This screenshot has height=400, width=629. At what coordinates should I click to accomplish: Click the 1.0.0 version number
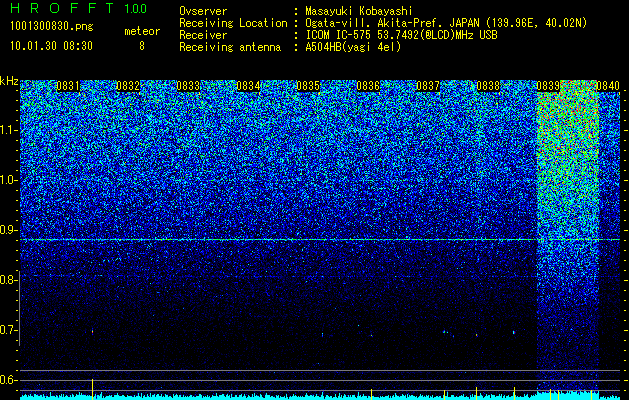(136, 8)
